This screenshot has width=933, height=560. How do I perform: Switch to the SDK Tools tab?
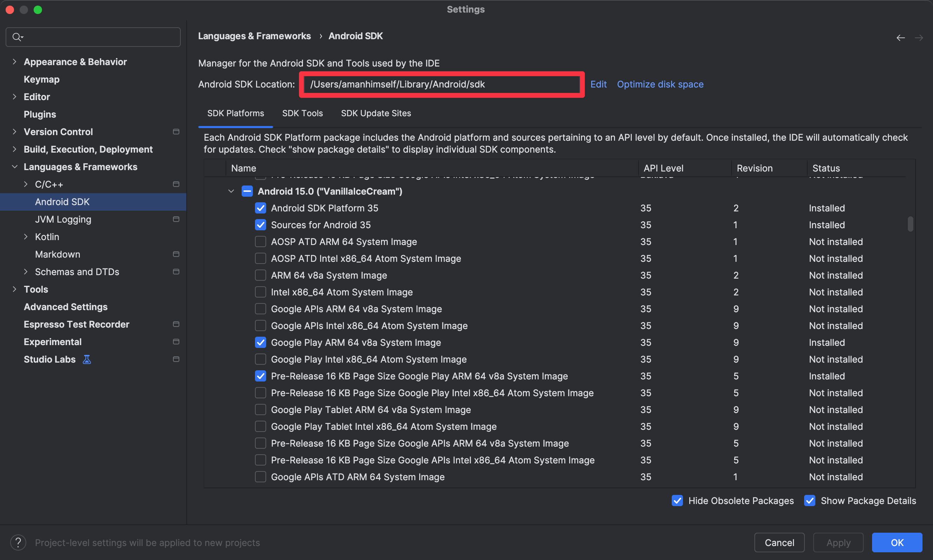[x=303, y=113]
